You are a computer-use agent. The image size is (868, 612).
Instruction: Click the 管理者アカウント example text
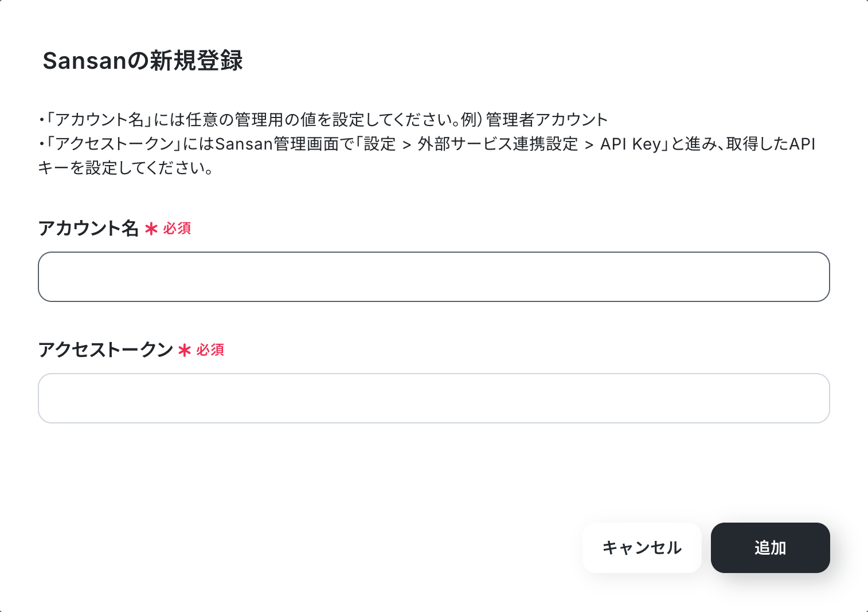point(546,120)
